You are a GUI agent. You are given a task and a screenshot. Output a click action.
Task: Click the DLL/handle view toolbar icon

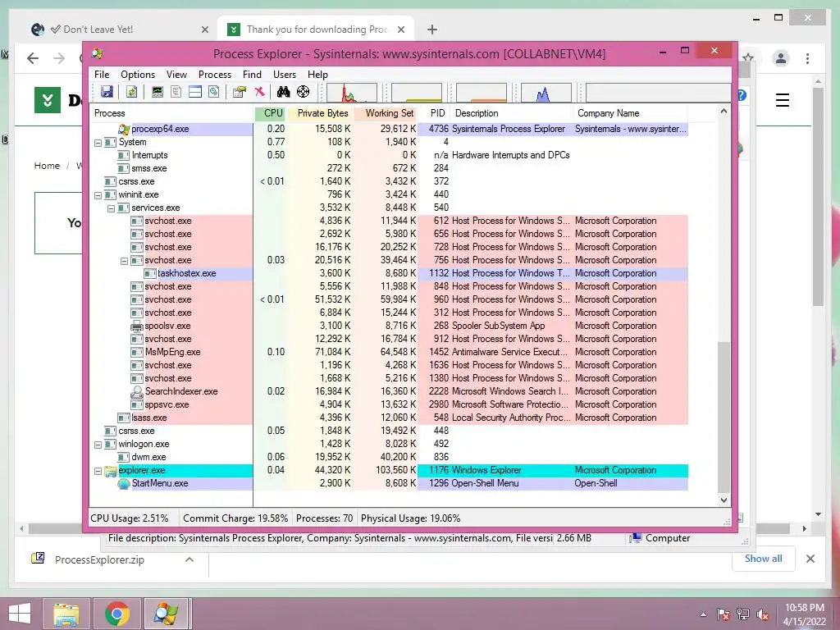(214, 92)
